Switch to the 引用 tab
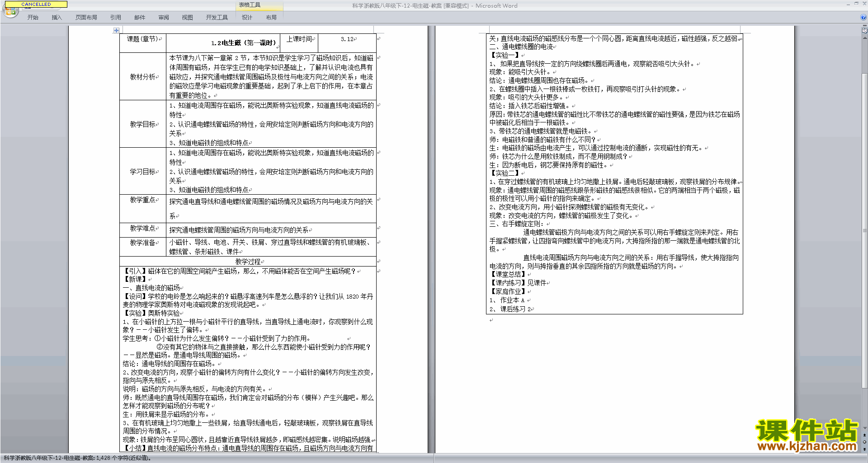The image size is (868, 463). click(x=116, y=17)
